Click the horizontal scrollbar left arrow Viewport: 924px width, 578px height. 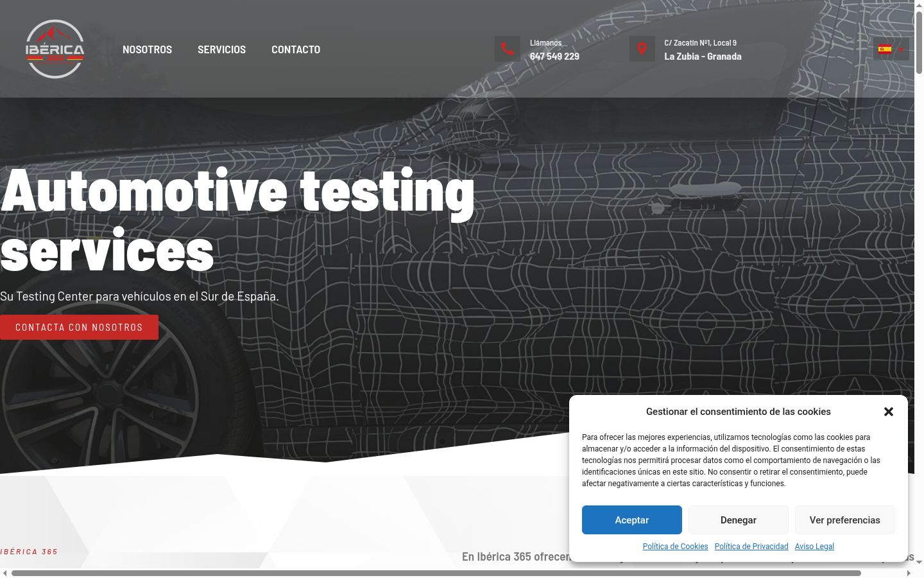pyautogui.click(x=4, y=573)
